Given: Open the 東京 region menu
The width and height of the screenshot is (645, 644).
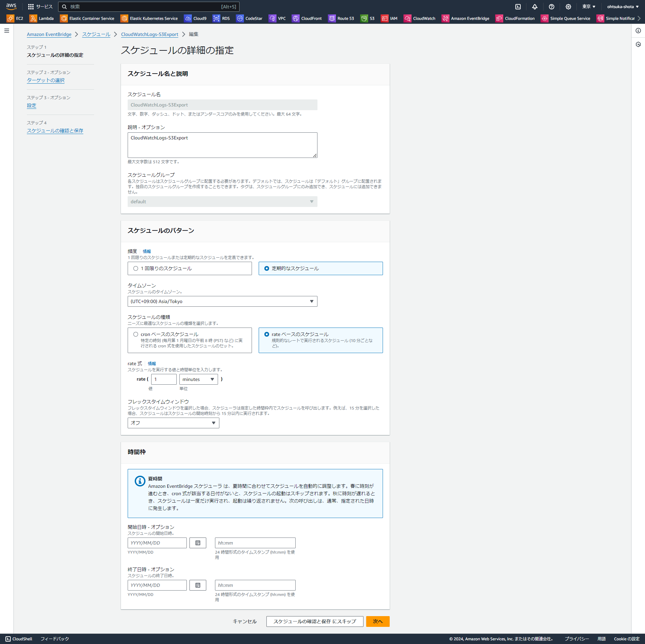Looking at the screenshot, I should (589, 6).
